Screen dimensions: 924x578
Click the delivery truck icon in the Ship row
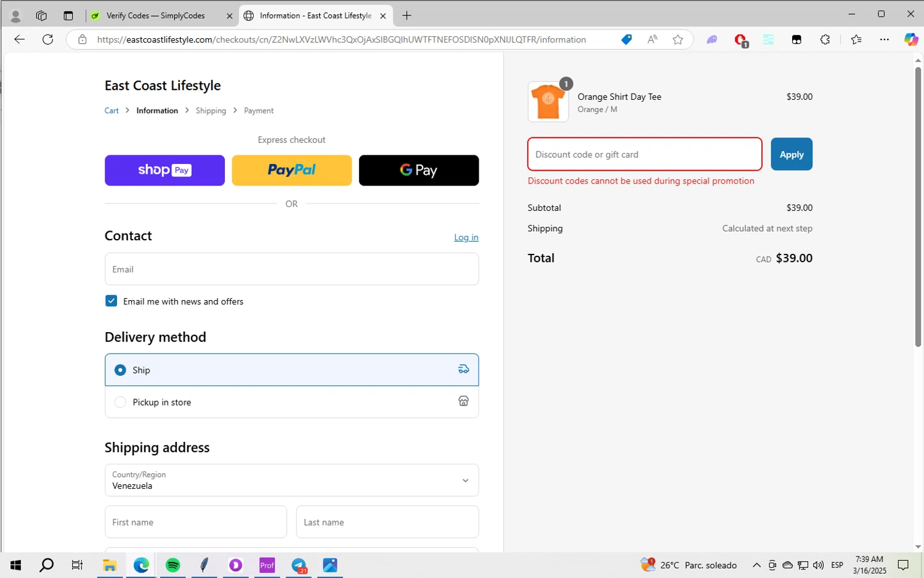pyautogui.click(x=463, y=369)
